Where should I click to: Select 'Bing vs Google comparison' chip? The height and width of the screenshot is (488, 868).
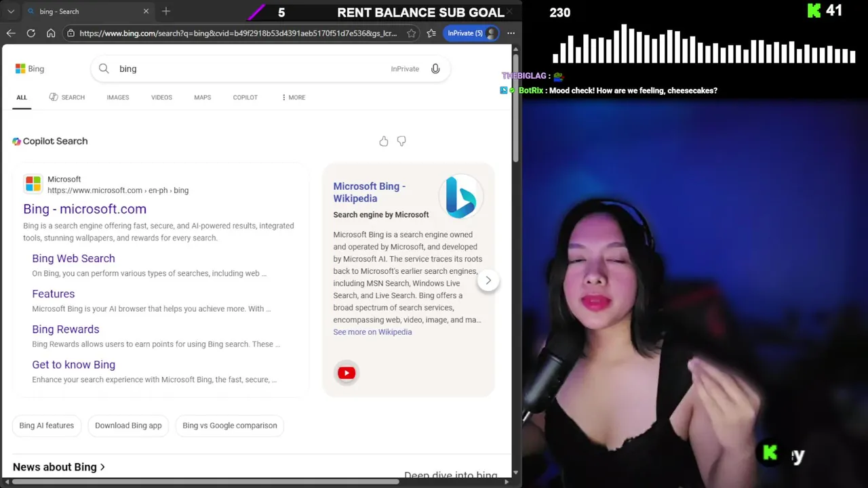[x=230, y=426]
